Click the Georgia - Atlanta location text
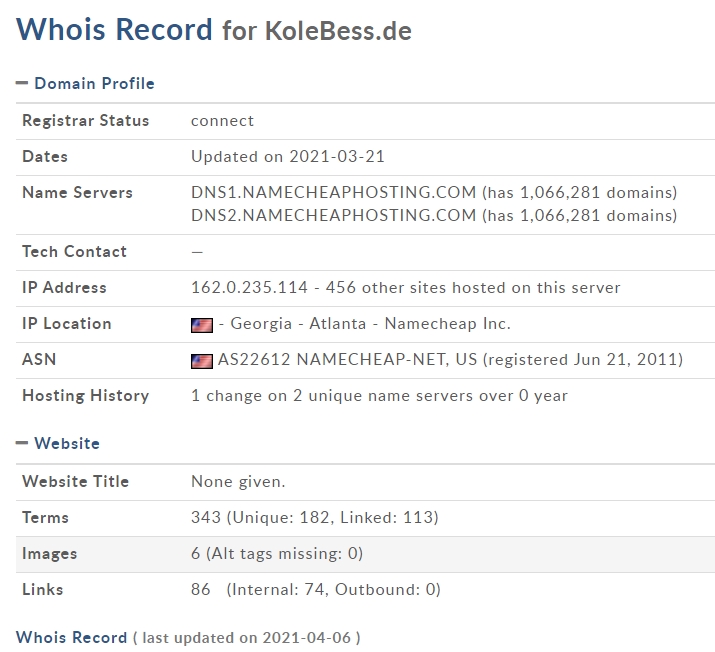The height and width of the screenshot is (652, 715). pos(298,323)
